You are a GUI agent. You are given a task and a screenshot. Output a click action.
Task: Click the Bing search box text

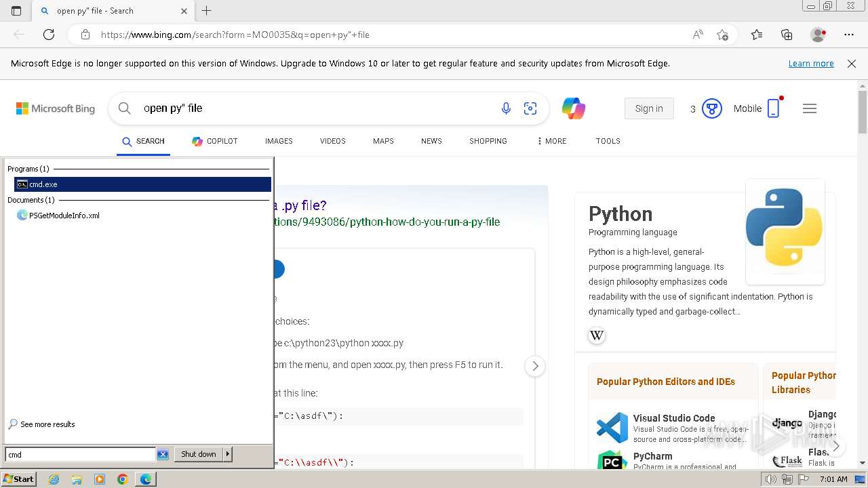coord(173,108)
